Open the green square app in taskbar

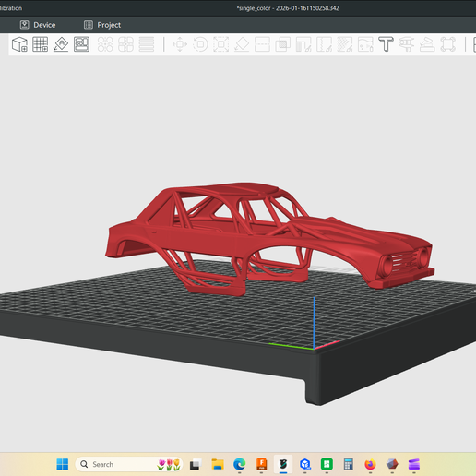click(x=327, y=464)
